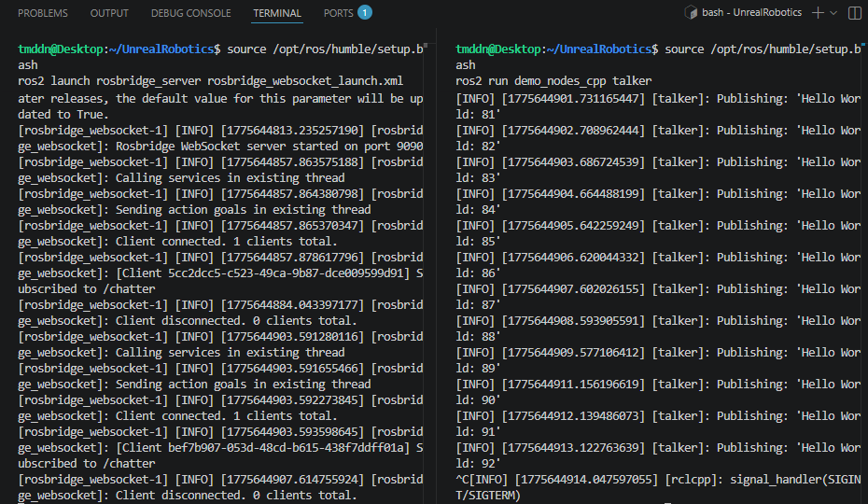
Task: Click the Client 5cc2dcc5-c523-49ca-9b87-dce009599d91 line
Action: tap(220, 281)
